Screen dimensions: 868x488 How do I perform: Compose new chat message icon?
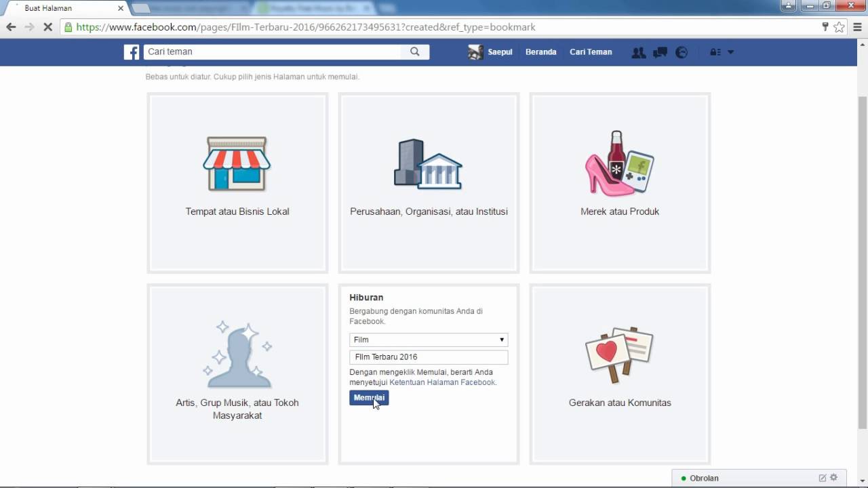[x=823, y=478]
